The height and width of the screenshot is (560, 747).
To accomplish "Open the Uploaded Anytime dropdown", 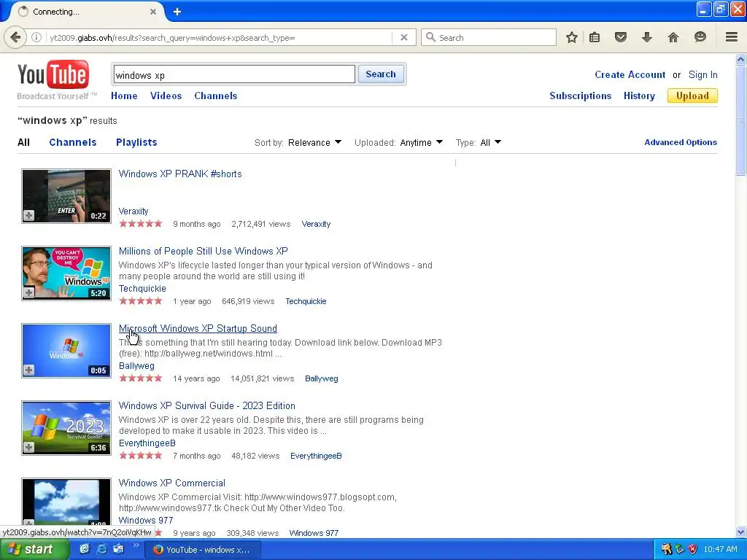I will (x=422, y=142).
